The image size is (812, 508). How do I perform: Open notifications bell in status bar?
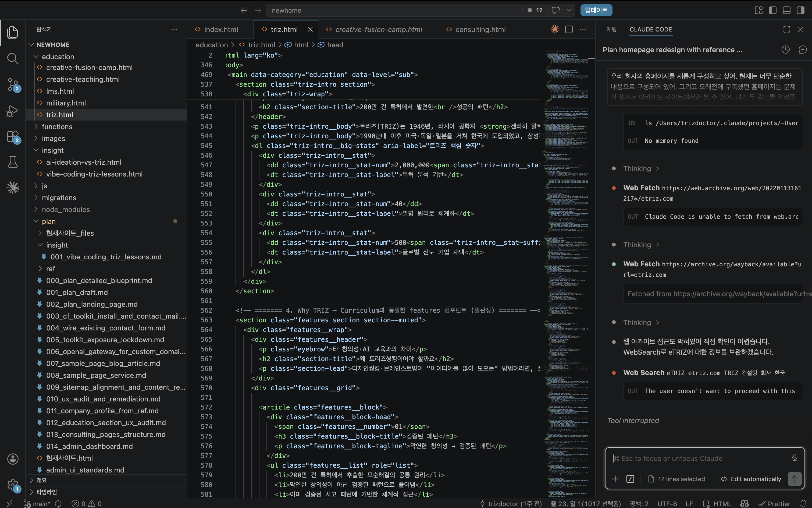[x=803, y=503]
